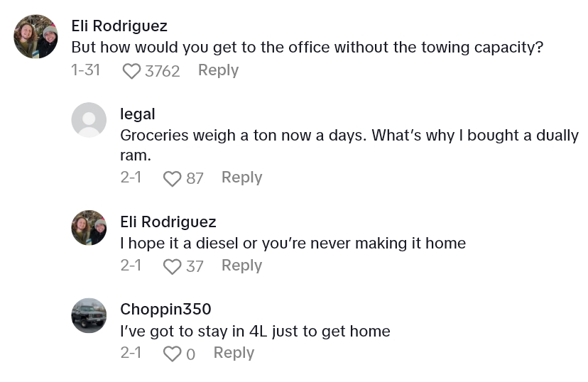Screen dimensions: 588x382
Task: Click the heart on legal's dually ram comment
Action: pyautogui.click(x=173, y=178)
